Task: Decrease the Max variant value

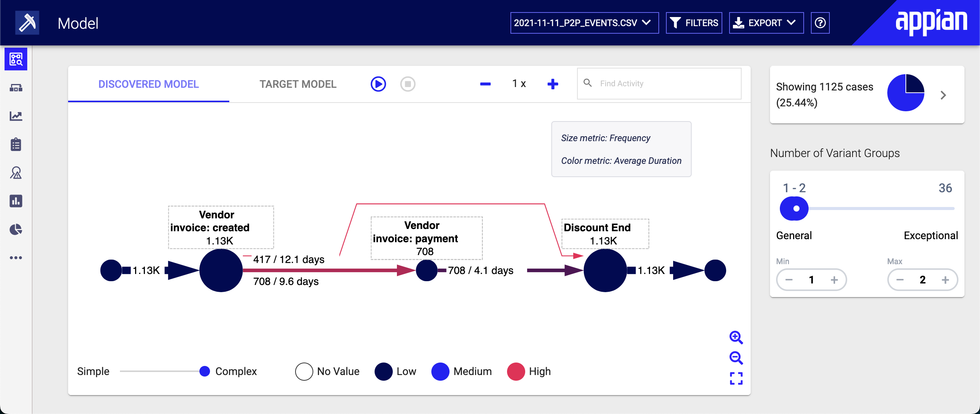Action: [899, 280]
